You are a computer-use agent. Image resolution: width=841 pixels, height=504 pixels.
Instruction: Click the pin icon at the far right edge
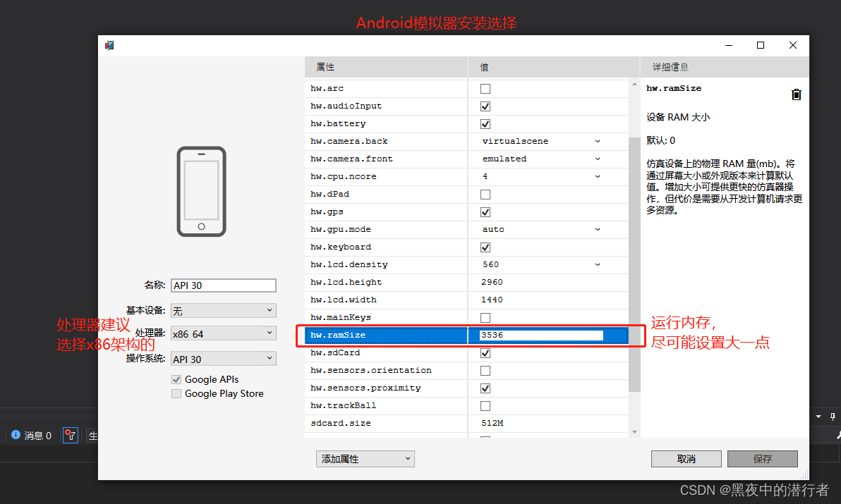tap(833, 416)
